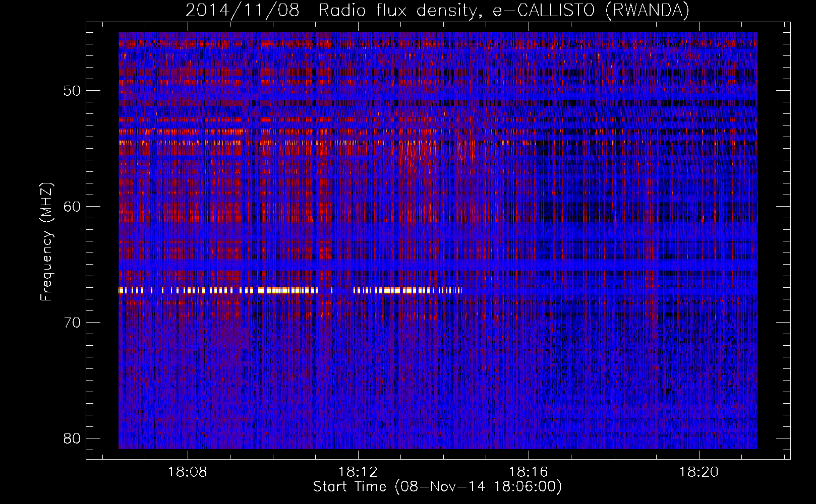Click the 18:12 time tick label
Screen dimensions: 816x504
[x=358, y=472]
